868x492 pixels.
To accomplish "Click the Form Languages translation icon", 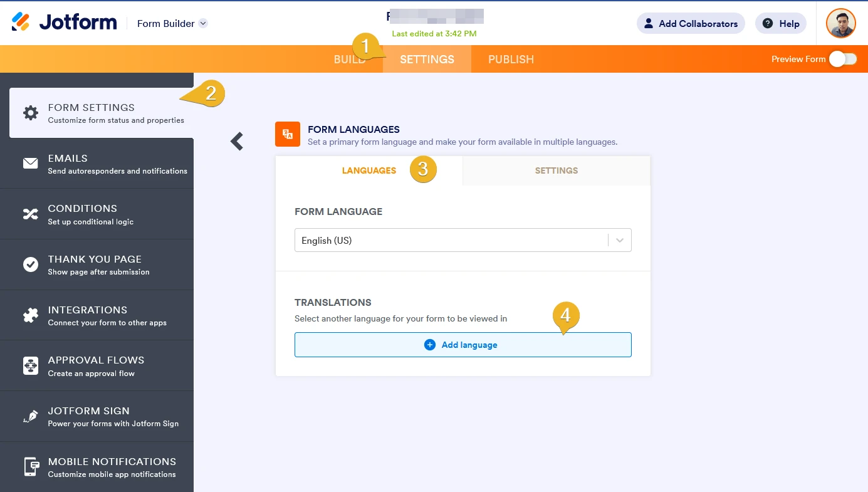I will pos(287,133).
